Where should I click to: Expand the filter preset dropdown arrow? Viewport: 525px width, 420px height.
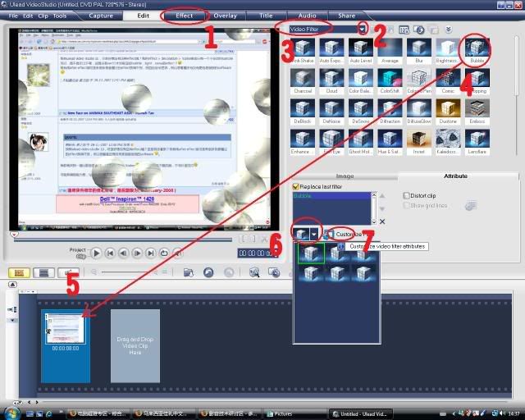tap(313, 234)
